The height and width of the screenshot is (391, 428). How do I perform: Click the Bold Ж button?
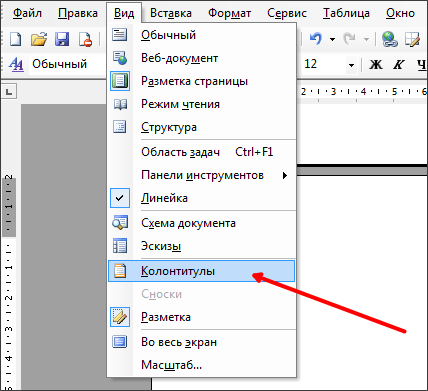click(376, 64)
